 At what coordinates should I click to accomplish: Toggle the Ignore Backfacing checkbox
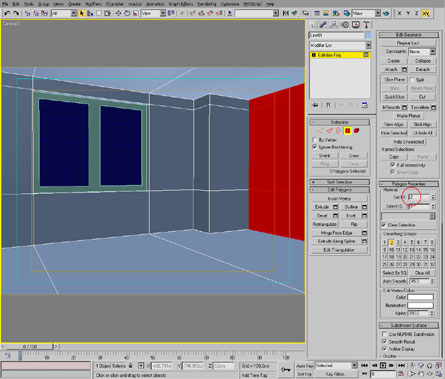(315, 147)
